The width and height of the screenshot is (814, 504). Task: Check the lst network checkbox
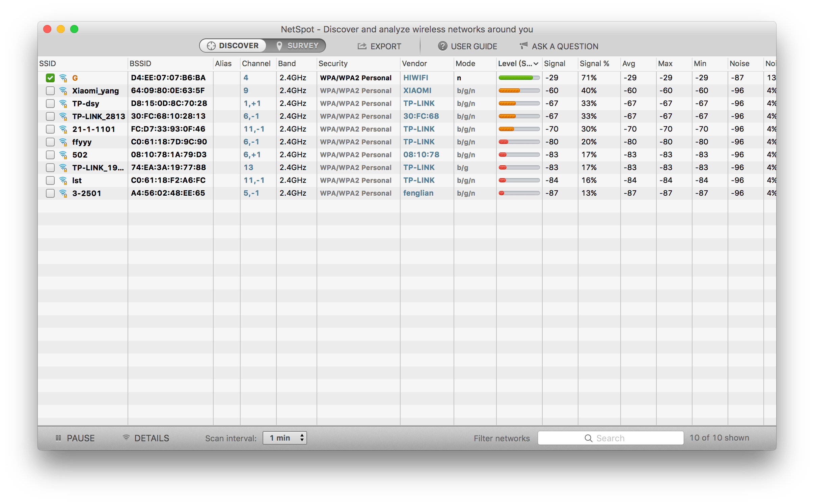click(x=50, y=180)
